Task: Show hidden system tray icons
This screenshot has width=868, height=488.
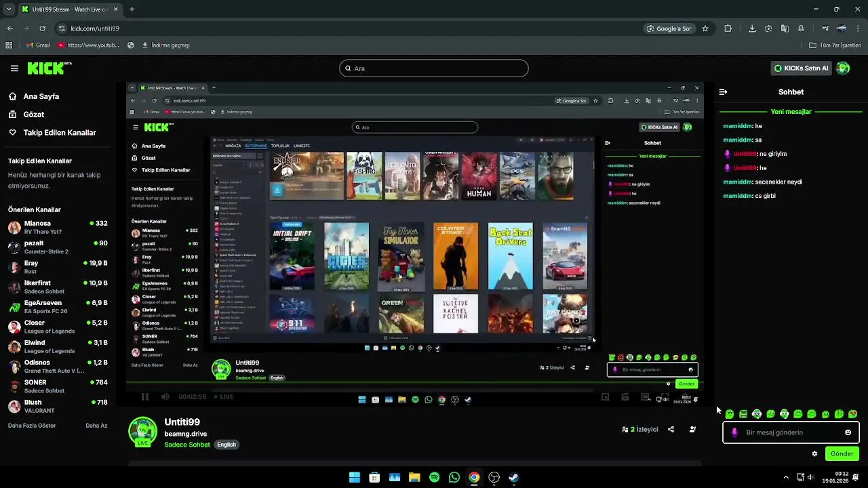Action: (x=786, y=477)
